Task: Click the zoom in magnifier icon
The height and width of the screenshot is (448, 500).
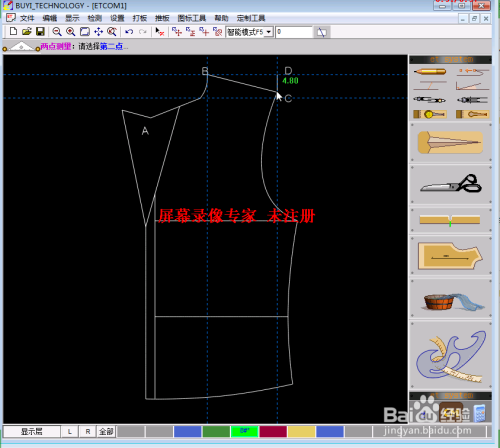Action: click(x=70, y=32)
